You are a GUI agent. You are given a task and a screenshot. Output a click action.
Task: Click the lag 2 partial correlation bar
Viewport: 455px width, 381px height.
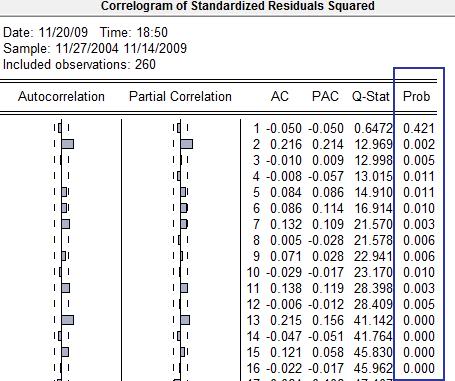[187, 144]
